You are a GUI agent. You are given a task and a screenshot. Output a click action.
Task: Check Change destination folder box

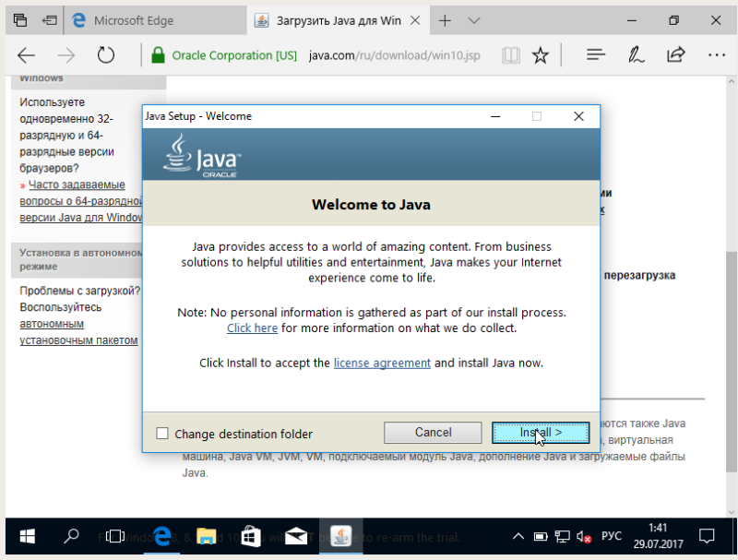tap(162, 434)
